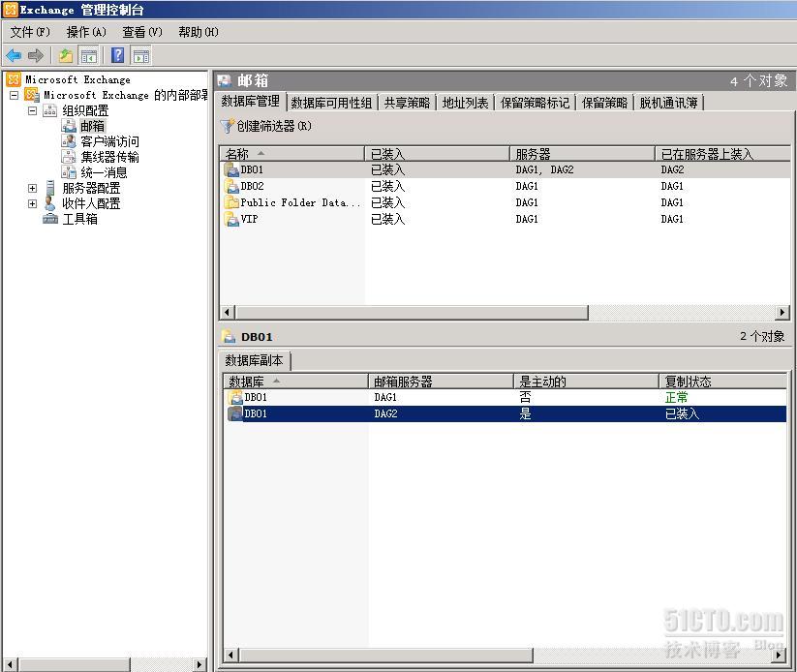
Task: Sort copies by 数据库 column header
Action: 295,382
